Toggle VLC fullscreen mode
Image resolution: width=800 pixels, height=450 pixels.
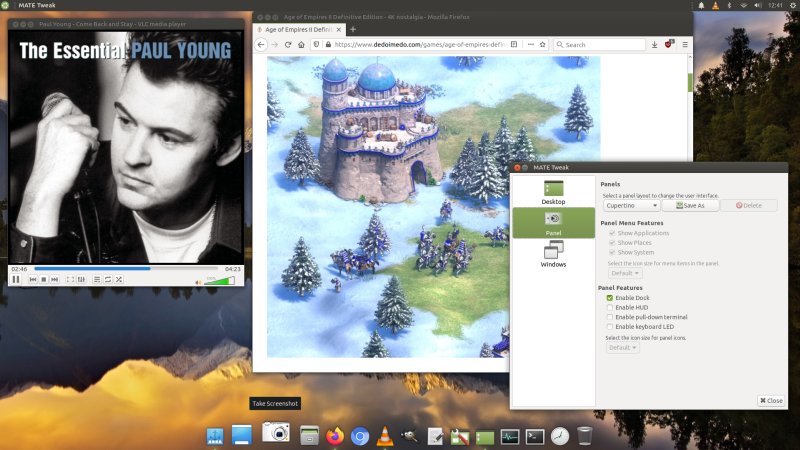[x=70, y=280]
